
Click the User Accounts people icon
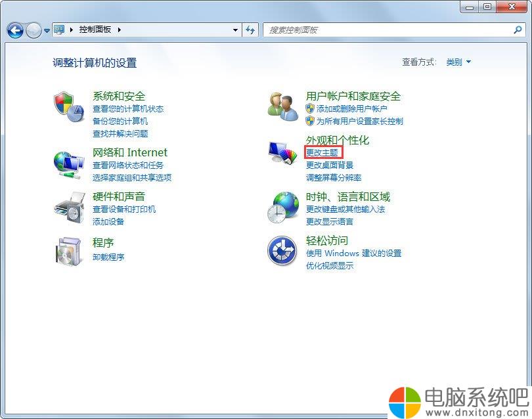tap(282, 106)
